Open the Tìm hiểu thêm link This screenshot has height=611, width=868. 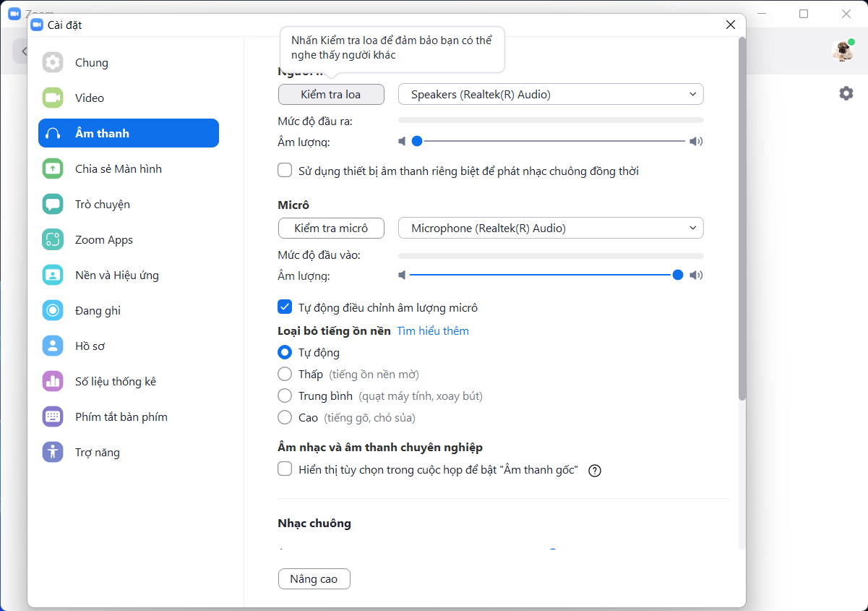point(433,330)
